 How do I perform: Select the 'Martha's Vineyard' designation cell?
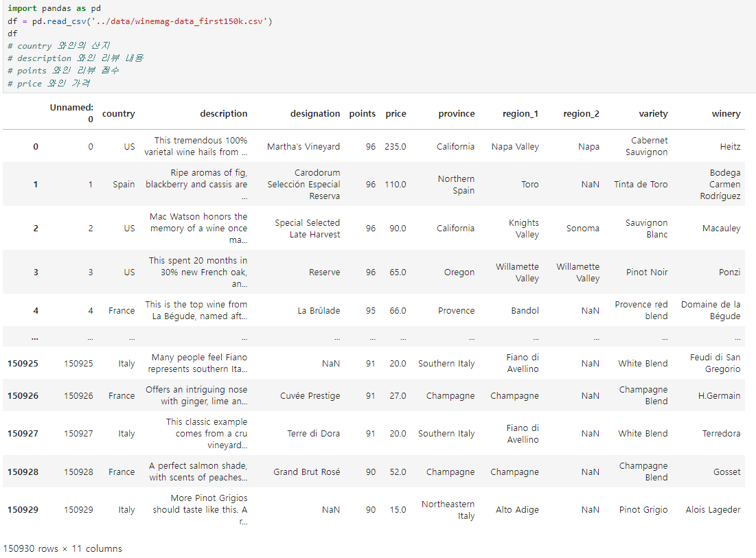(x=303, y=146)
